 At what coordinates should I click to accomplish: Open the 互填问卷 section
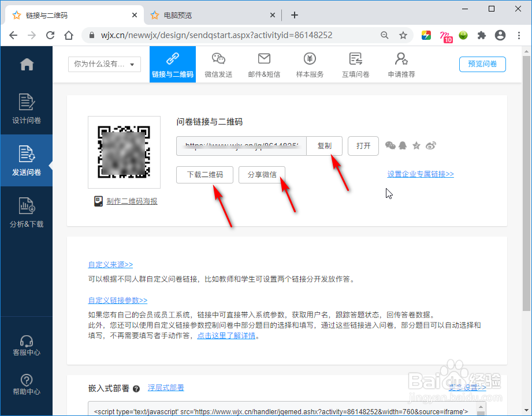point(355,63)
